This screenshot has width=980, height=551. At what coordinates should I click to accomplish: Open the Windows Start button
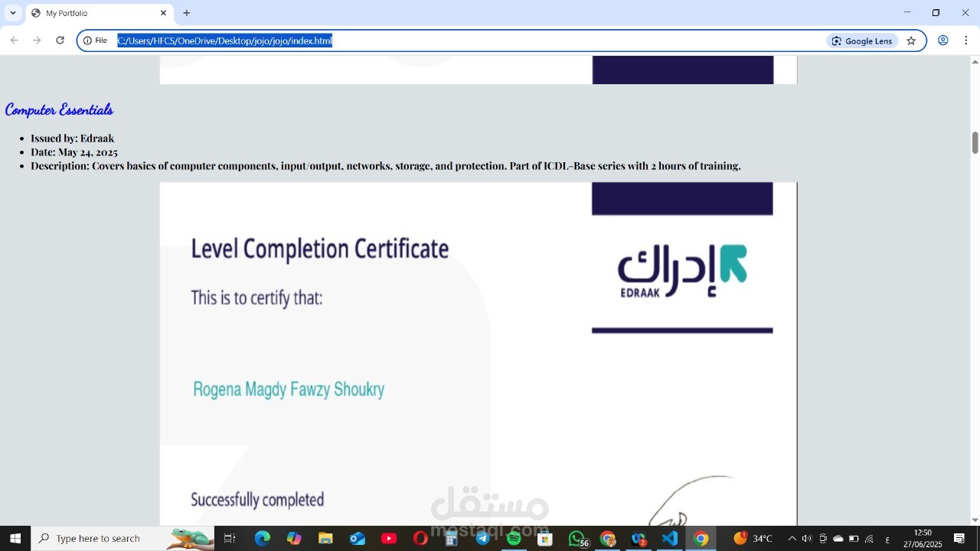click(x=15, y=538)
